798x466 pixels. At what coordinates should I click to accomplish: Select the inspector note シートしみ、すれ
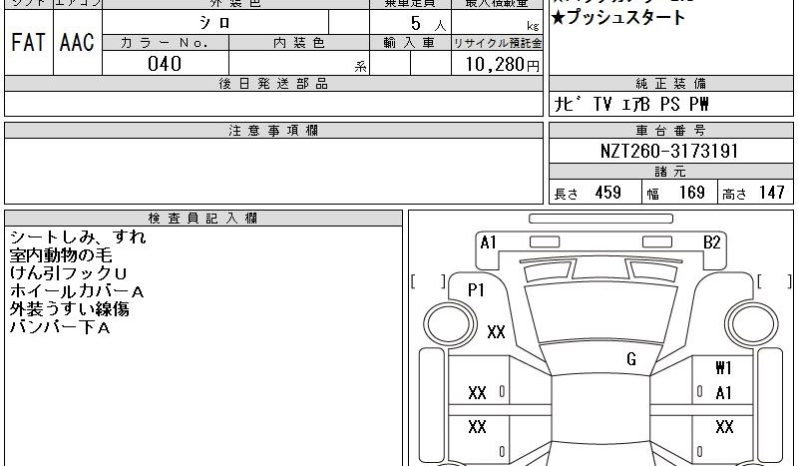[78, 237]
